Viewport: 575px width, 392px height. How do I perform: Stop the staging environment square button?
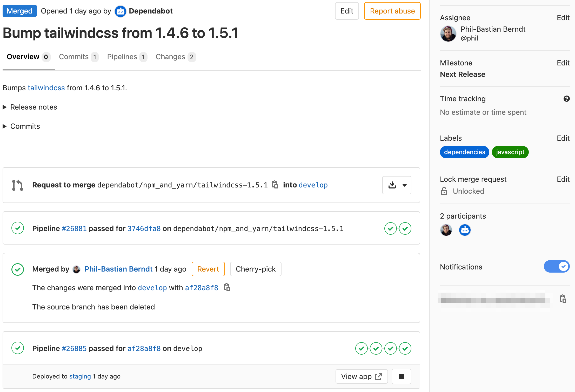pos(401,376)
